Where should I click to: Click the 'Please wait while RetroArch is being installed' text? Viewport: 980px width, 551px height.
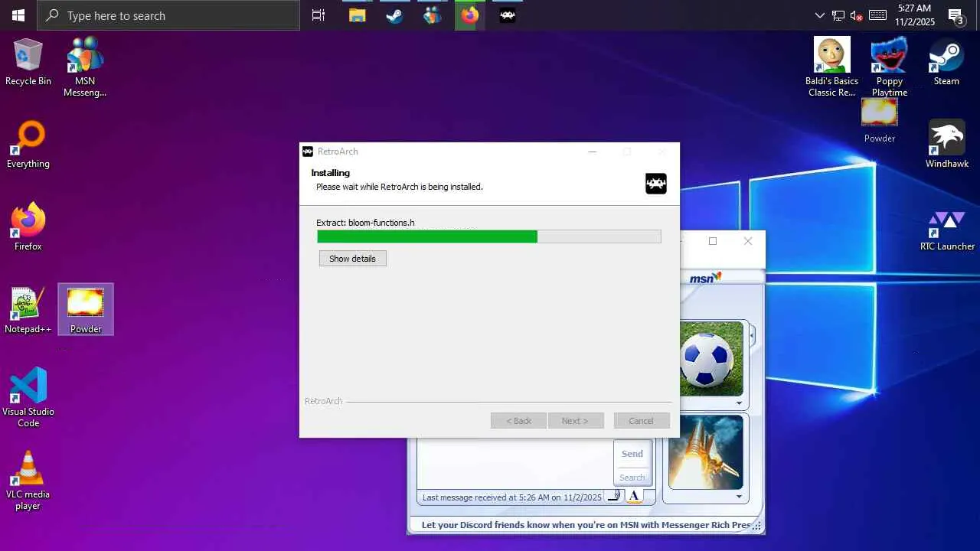tap(400, 187)
